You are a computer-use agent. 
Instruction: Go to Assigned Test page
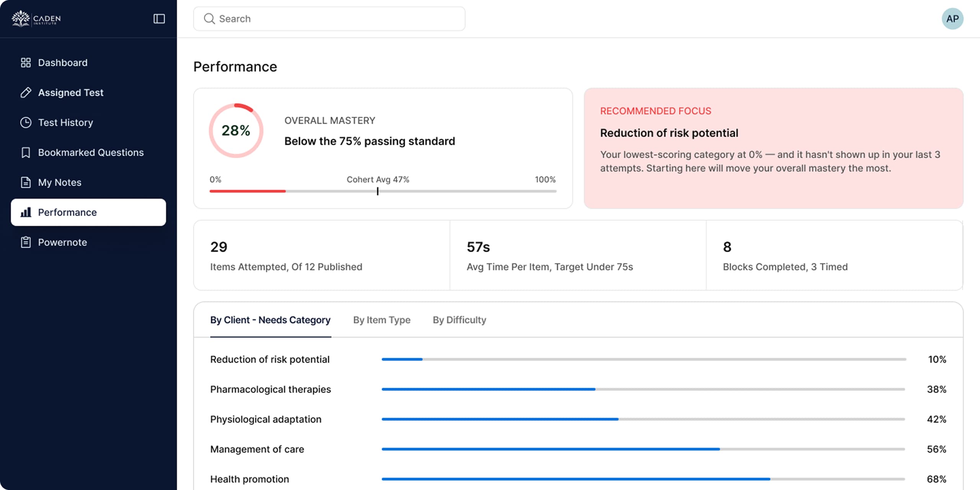click(x=88, y=93)
